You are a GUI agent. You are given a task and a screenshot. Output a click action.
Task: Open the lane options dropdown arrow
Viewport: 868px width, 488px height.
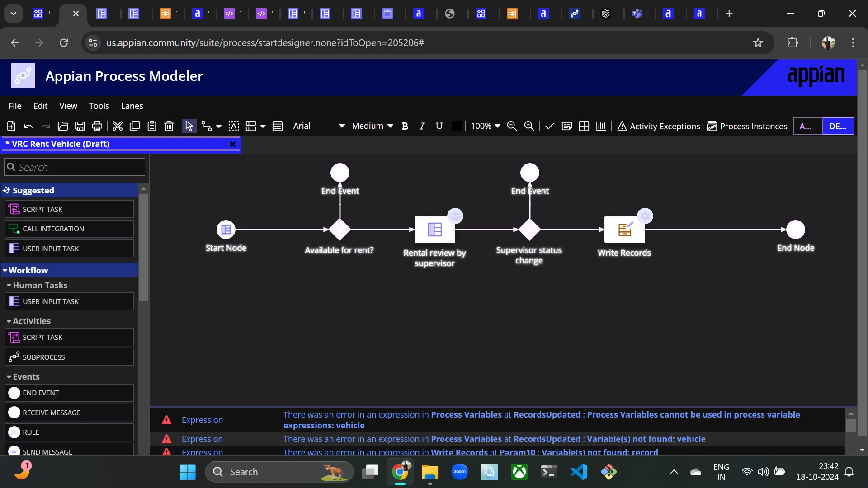coord(263,126)
